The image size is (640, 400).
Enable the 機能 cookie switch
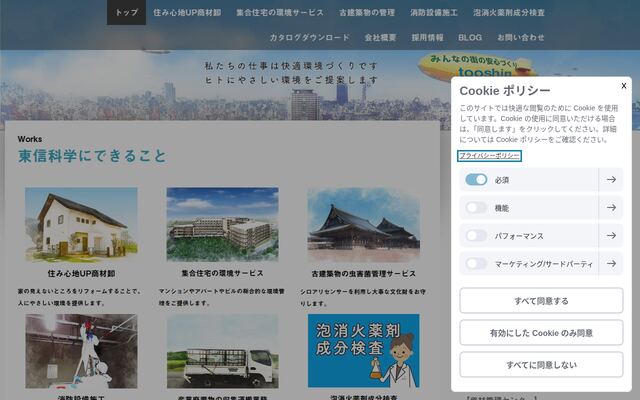(x=476, y=208)
